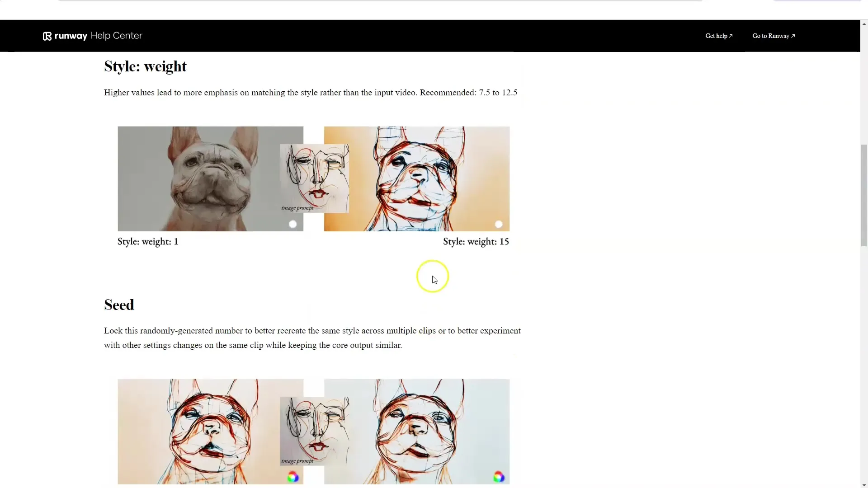This screenshot has height=488, width=868.
Task: Click the Help Center icon
Action: (47, 36)
